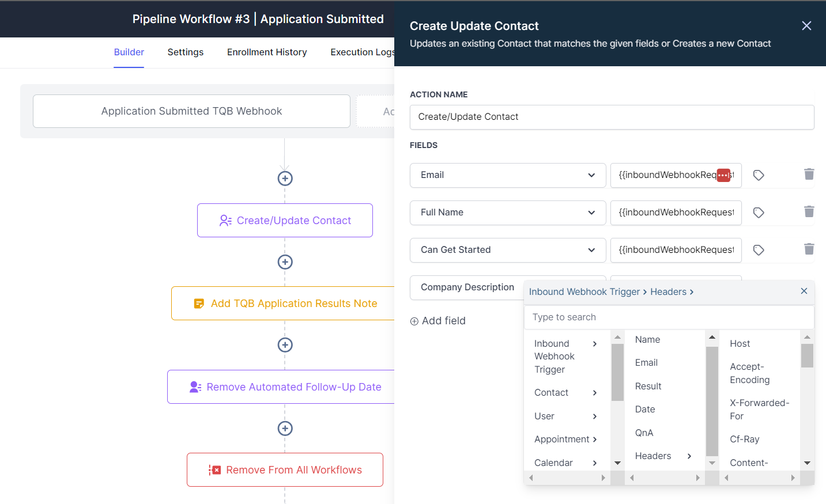This screenshot has height=504, width=826.
Task: Switch to the Settings tab
Action: coord(186,52)
